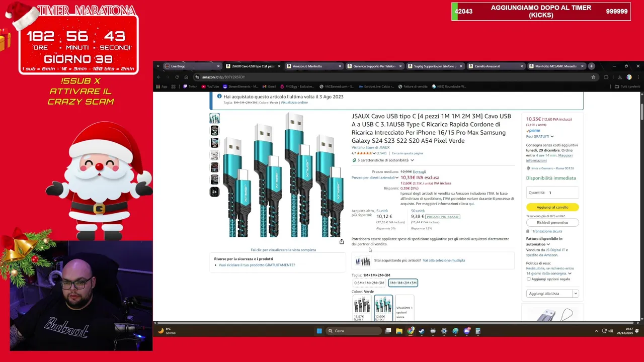
Task: Click the share icon below product image
Action: point(342,242)
